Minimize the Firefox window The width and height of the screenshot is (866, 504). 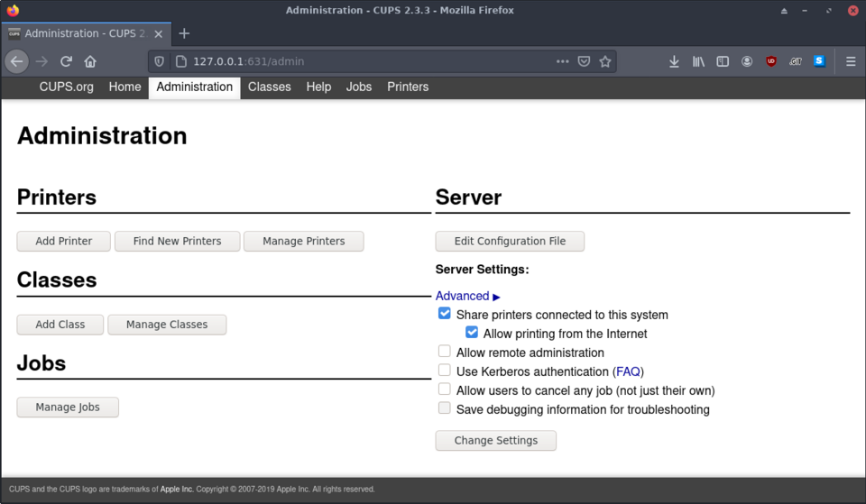click(x=805, y=11)
